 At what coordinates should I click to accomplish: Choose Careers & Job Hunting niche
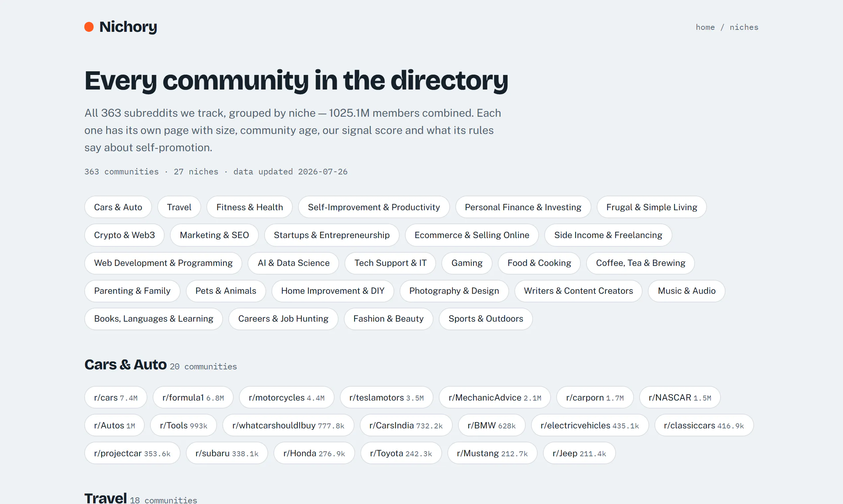tap(283, 319)
